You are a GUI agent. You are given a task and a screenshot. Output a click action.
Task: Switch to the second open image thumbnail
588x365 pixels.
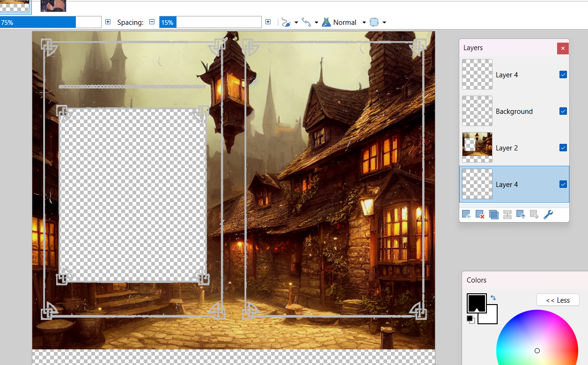(x=53, y=6)
